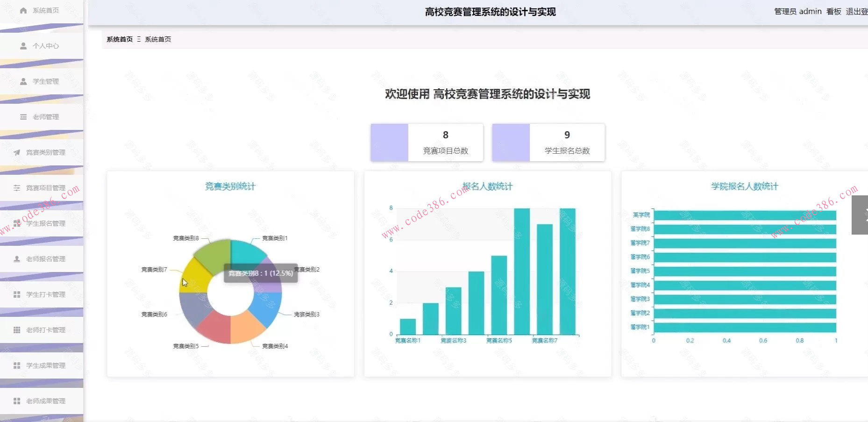Click the home icon beside 系统首页
Viewport: 868px width, 422px height.
coord(23,10)
